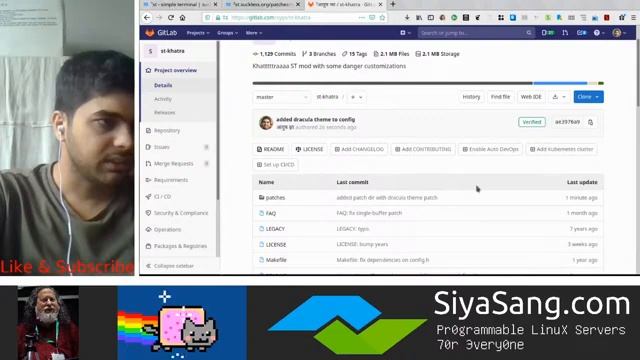The height and width of the screenshot is (360, 640).
Task: Click Security & Compliance shield icon
Action: coord(148,213)
